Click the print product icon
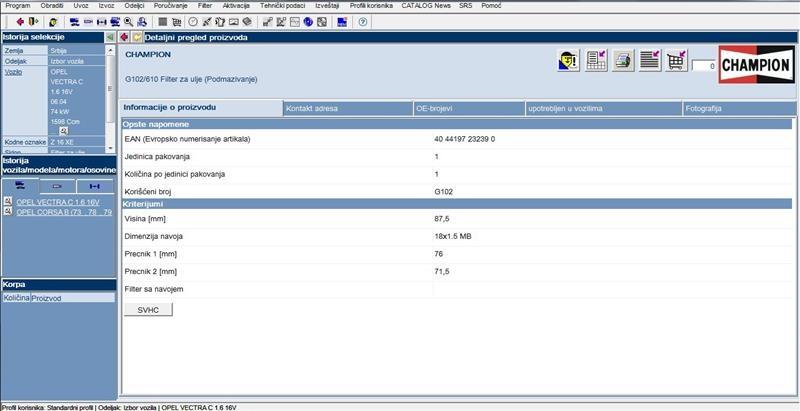 (x=623, y=61)
